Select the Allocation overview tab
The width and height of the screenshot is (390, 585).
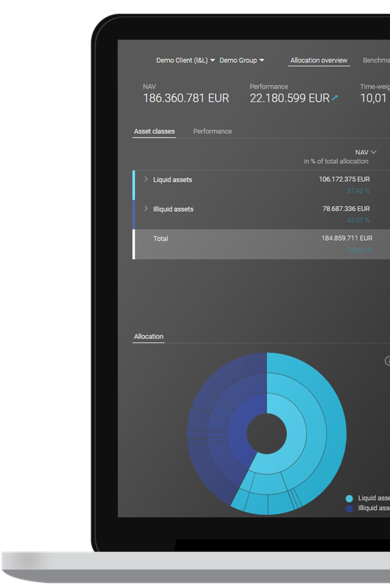pos(319,60)
